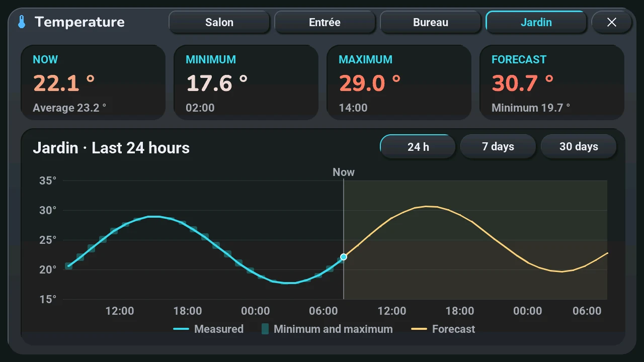
Task: Click the 35° axis label
Action: (x=48, y=181)
